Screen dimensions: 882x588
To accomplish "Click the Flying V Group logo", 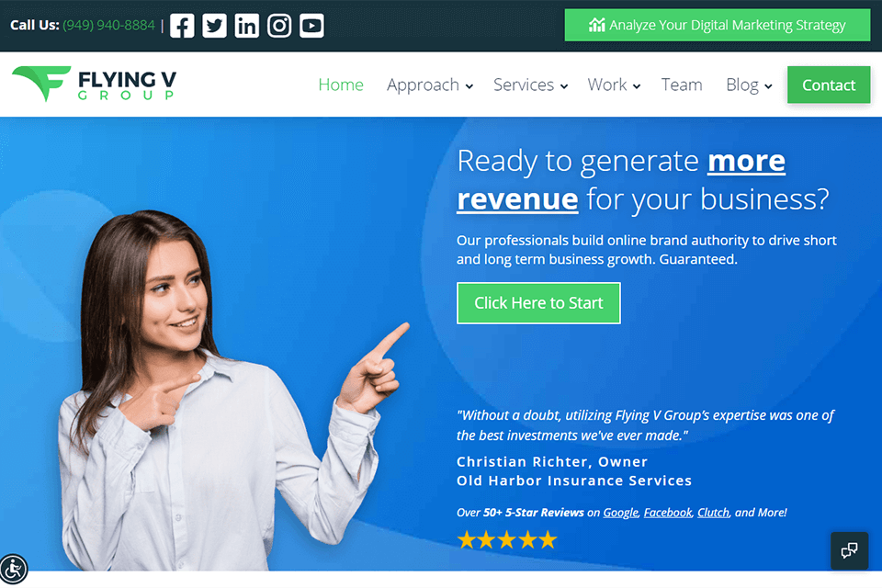I will pos(95,85).
